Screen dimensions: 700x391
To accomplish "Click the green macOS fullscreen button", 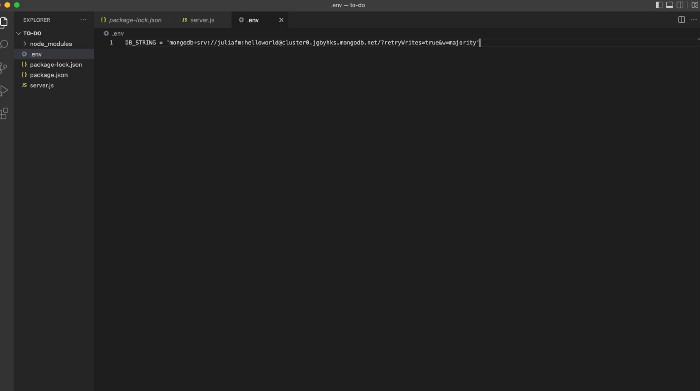I will [17, 5].
